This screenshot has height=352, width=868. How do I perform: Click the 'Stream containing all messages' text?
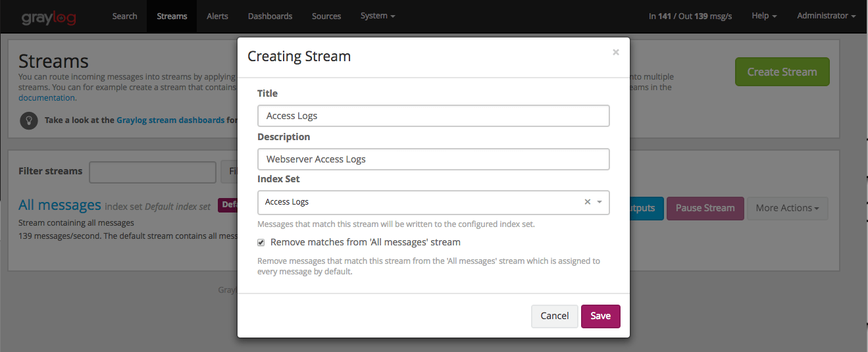pos(76,223)
